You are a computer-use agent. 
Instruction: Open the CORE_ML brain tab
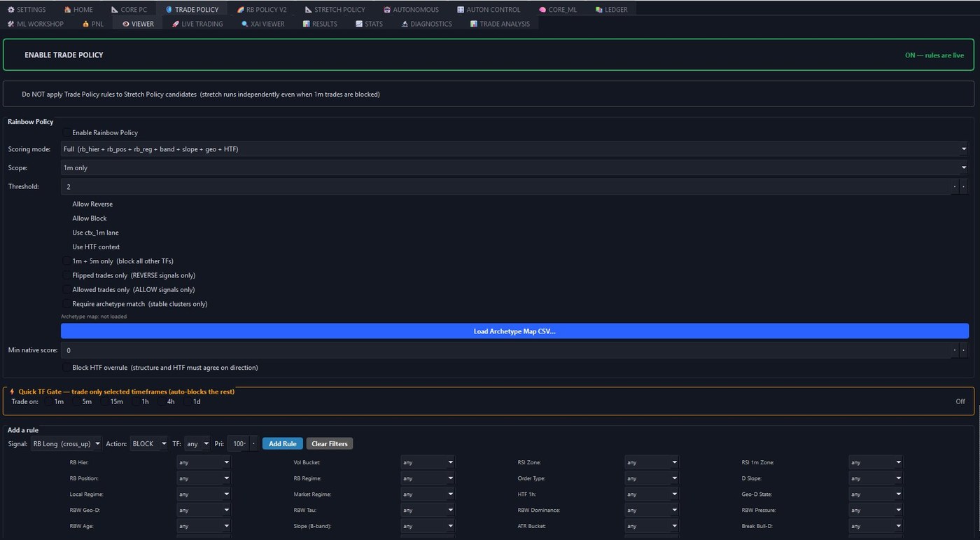(558, 10)
